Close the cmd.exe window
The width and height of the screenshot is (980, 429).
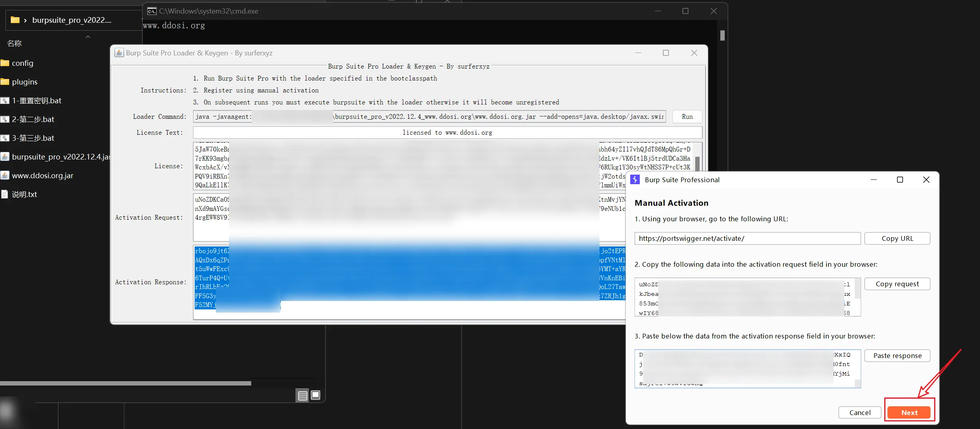coord(714,11)
